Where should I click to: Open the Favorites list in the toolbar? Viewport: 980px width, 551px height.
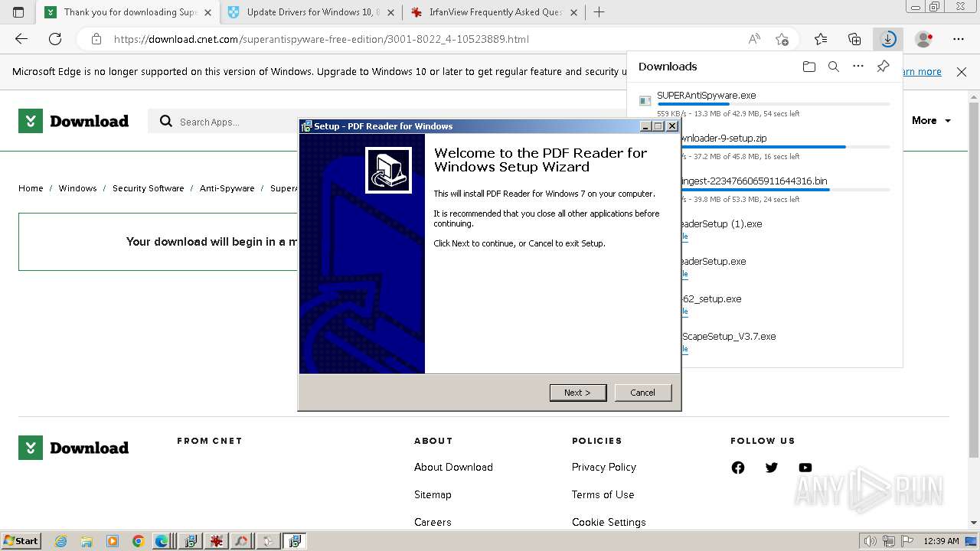click(x=821, y=39)
